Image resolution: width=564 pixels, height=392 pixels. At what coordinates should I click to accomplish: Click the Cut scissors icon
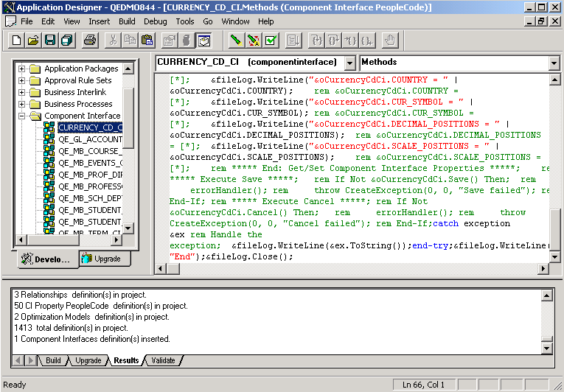tap(113, 40)
